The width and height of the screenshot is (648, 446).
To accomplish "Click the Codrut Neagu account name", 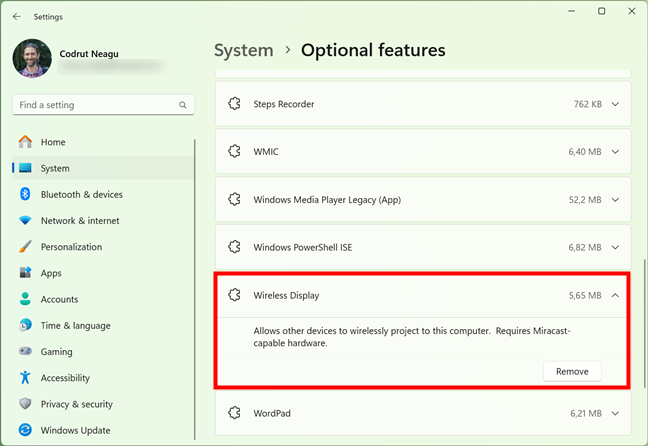I will (89, 54).
